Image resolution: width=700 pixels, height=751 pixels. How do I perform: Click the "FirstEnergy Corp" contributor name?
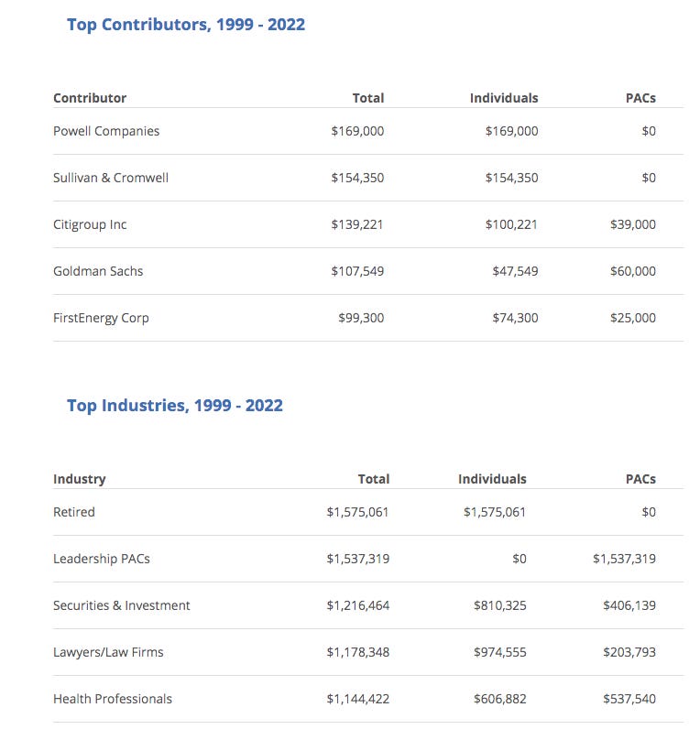(x=101, y=318)
